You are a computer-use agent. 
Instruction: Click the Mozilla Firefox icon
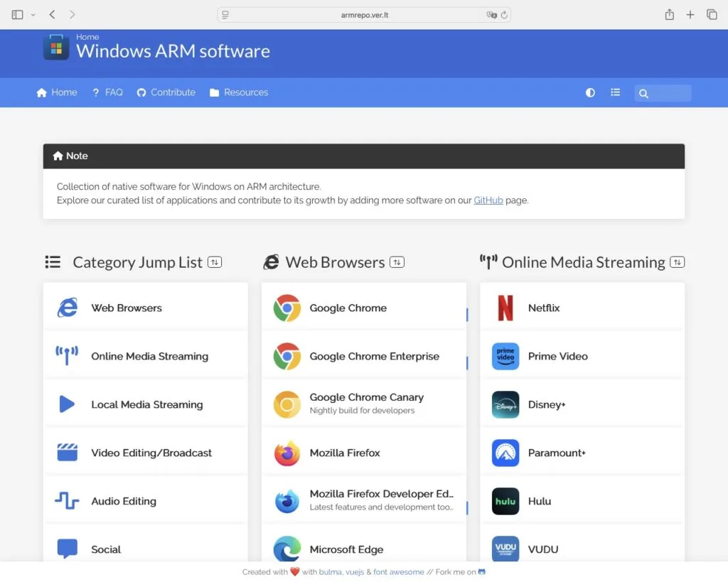(287, 453)
